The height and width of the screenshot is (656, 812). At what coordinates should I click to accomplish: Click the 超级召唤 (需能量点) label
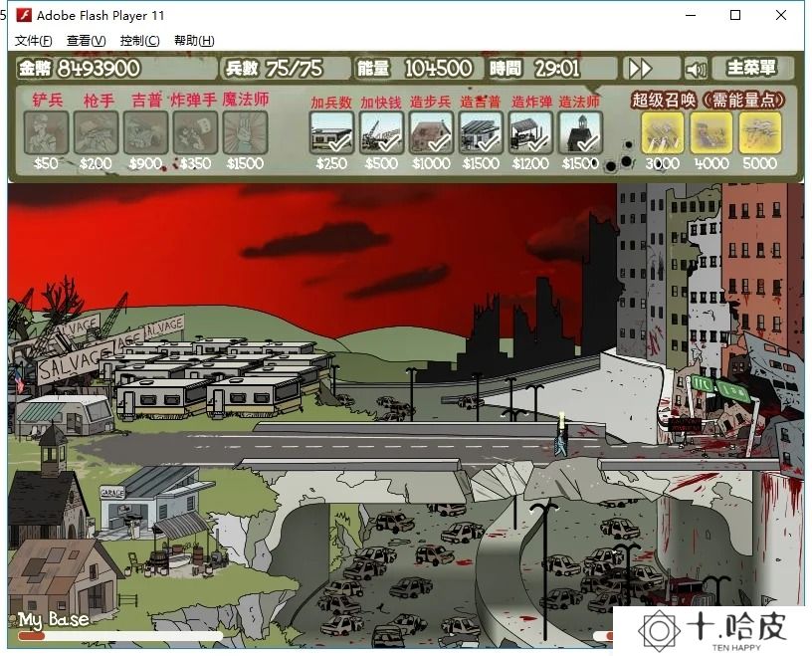click(x=708, y=100)
